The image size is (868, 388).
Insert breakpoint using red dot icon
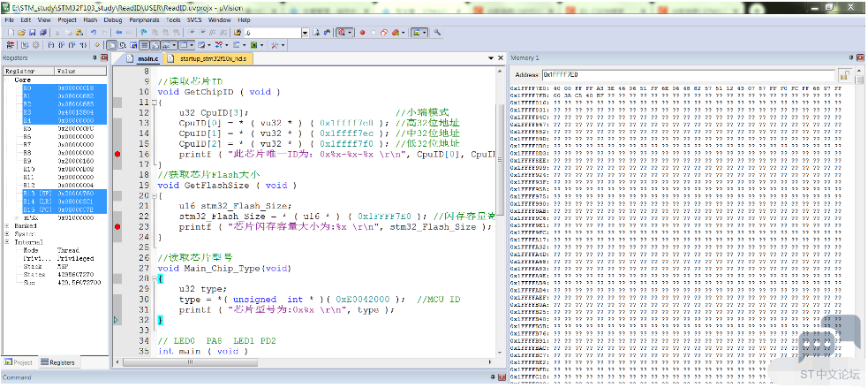(x=363, y=33)
